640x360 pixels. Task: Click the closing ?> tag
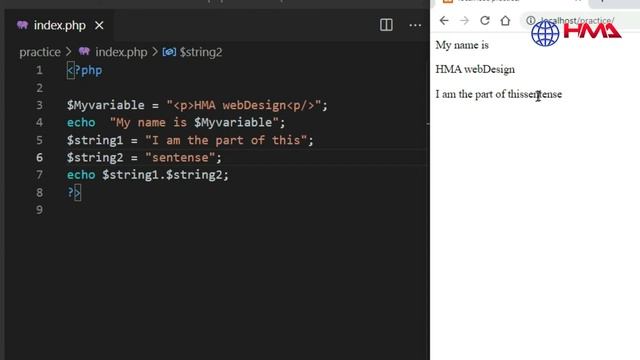coord(74,192)
